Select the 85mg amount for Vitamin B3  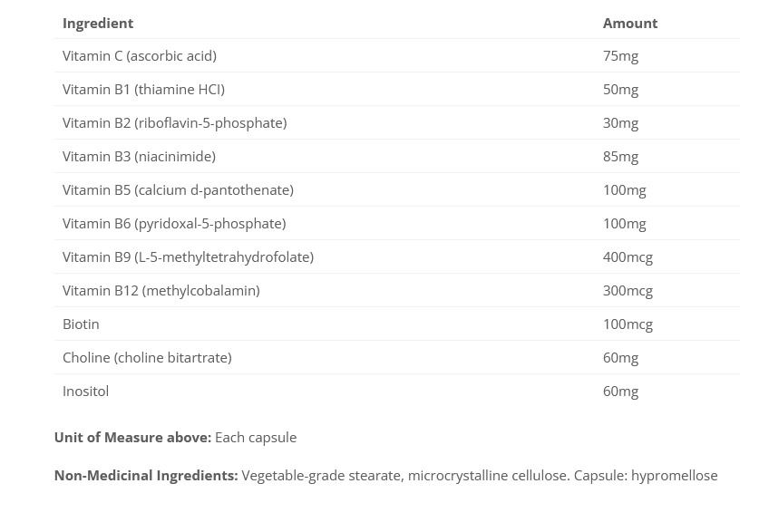[x=620, y=157]
